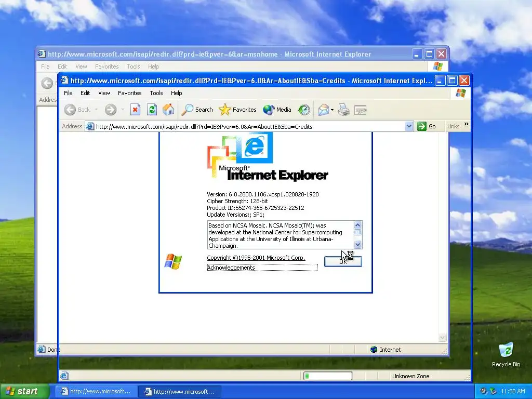Open View menu in front window
The image size is (532, 399).
pos(104,93)
